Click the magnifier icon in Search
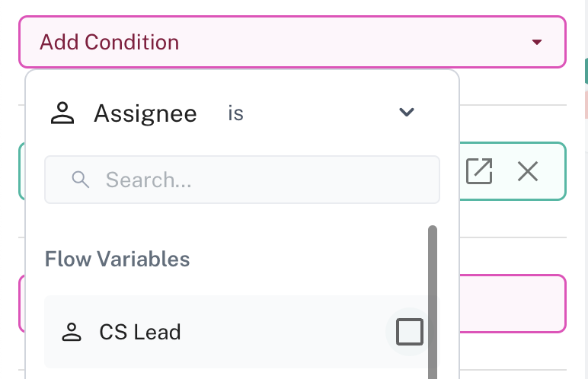Screen dimensions: 588x379 [80, 180]
